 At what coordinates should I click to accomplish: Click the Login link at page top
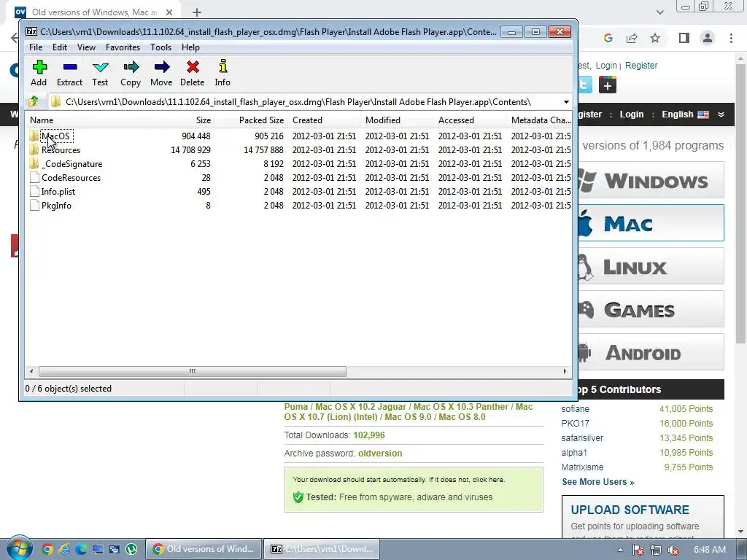tap(606, 66)
